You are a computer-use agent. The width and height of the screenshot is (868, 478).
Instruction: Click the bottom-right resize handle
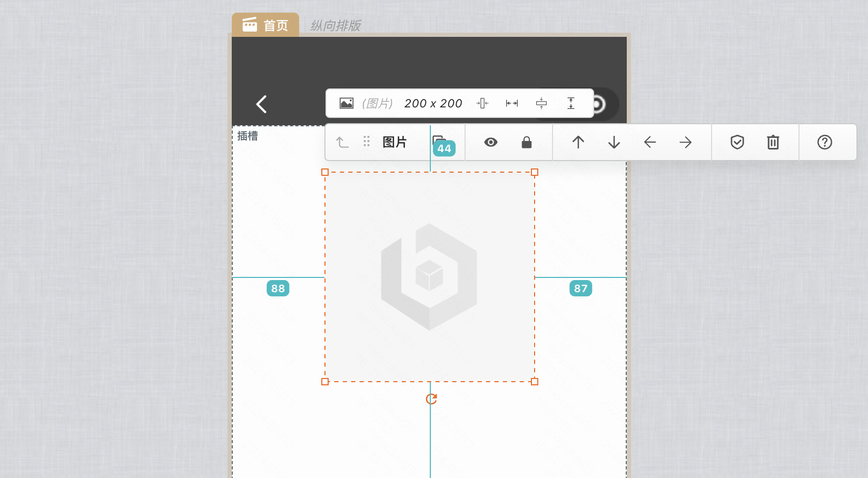tap(535, 382)
